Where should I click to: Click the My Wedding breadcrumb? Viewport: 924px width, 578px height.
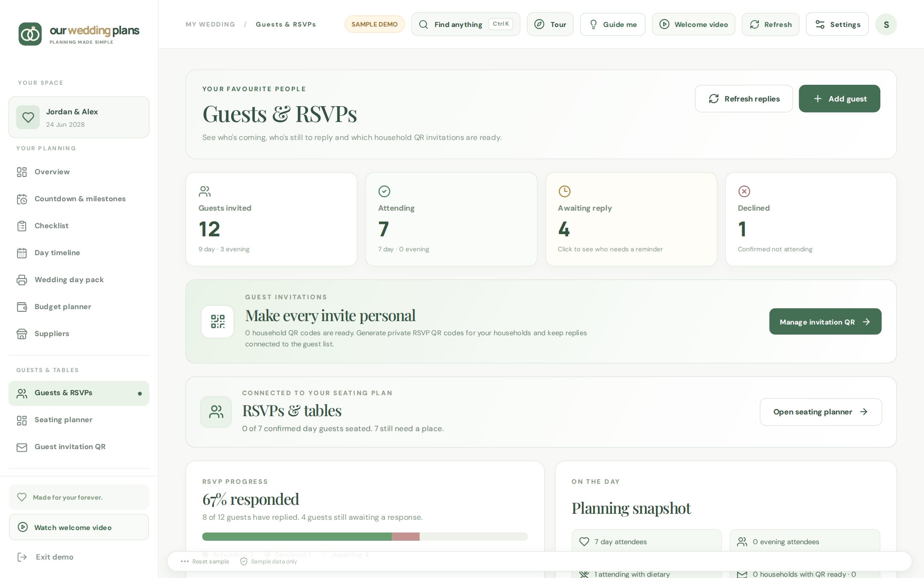(x=210, y=24)
